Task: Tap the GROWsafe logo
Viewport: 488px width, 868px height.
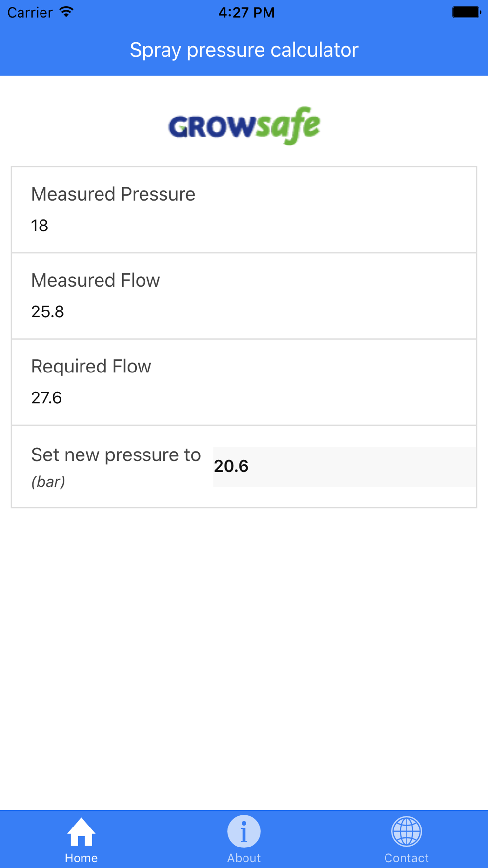Action: (x=244, y=126)
